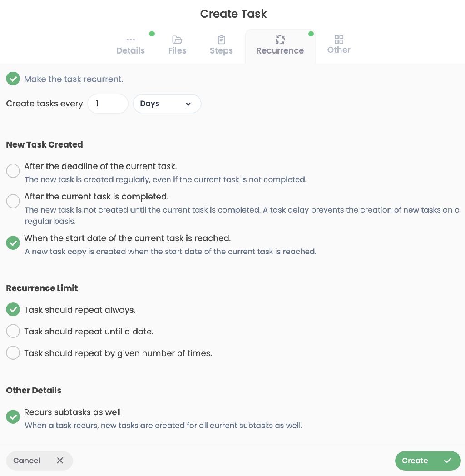Click the X icon on Cancel
Image resolution: width=465 pixels, height=476 pixels.
click(x=60, y=460)
